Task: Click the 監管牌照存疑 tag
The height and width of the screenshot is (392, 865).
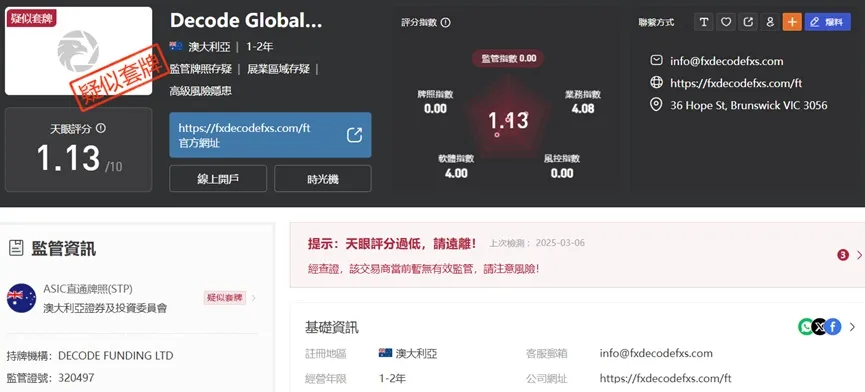Action: [201, 69]
